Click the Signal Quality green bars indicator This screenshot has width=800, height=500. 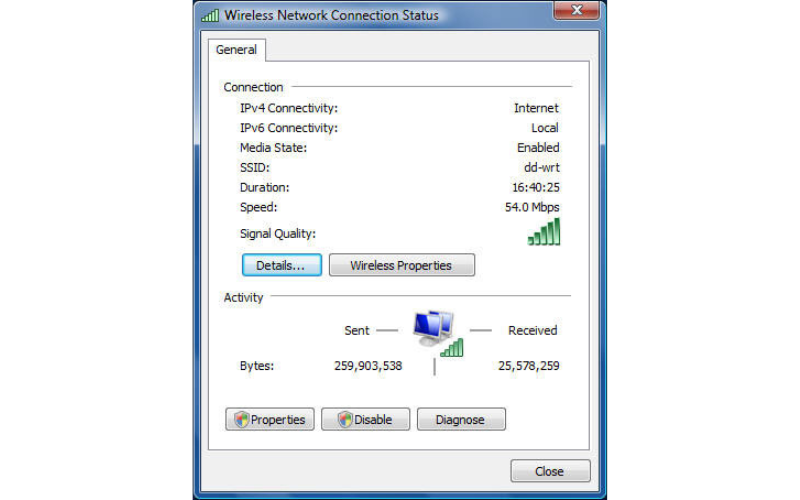(x=544, y=232)
